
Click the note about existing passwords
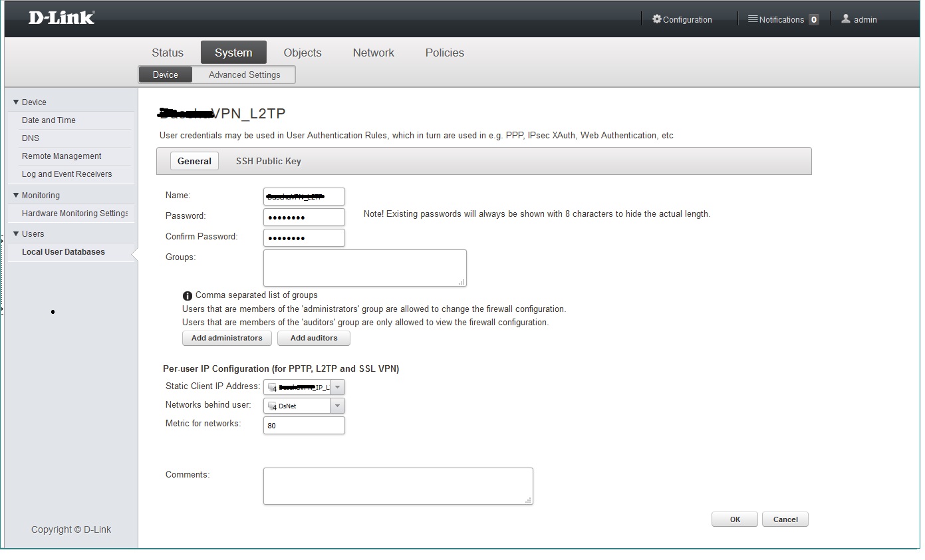tap(537, 213)
